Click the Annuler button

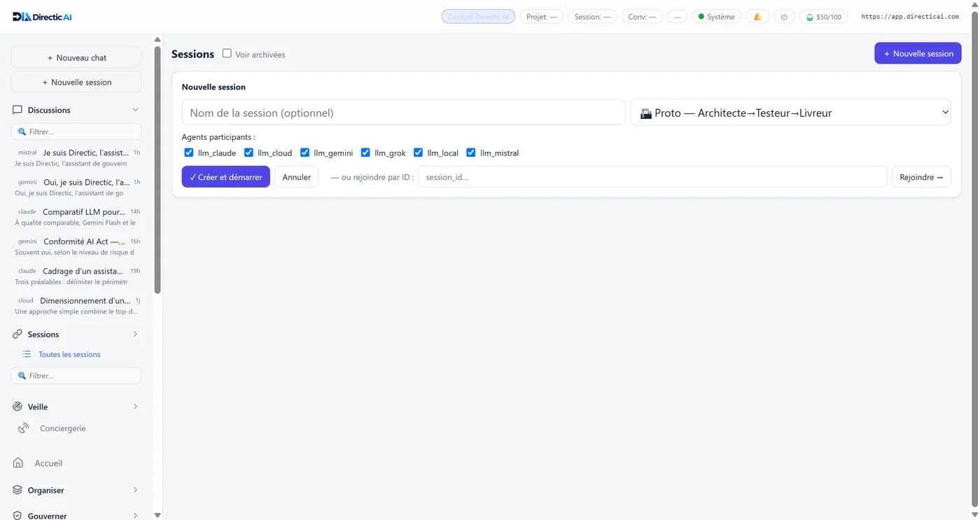[x=296, y=177]
